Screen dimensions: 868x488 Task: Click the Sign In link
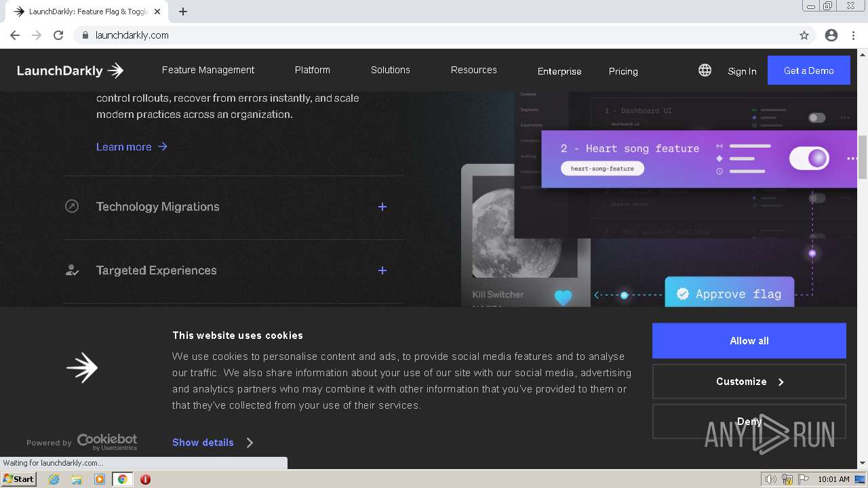coord(742,71)
